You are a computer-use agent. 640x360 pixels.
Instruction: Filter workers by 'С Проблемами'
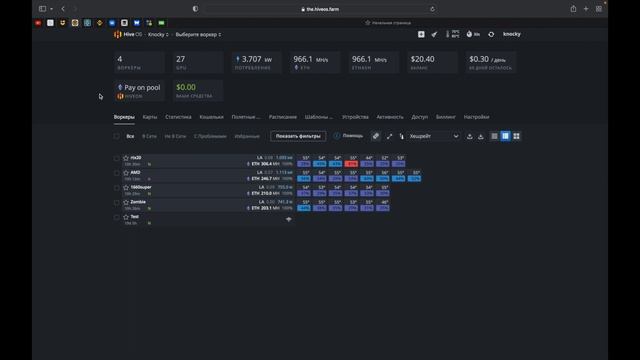(x=210, y=136)
